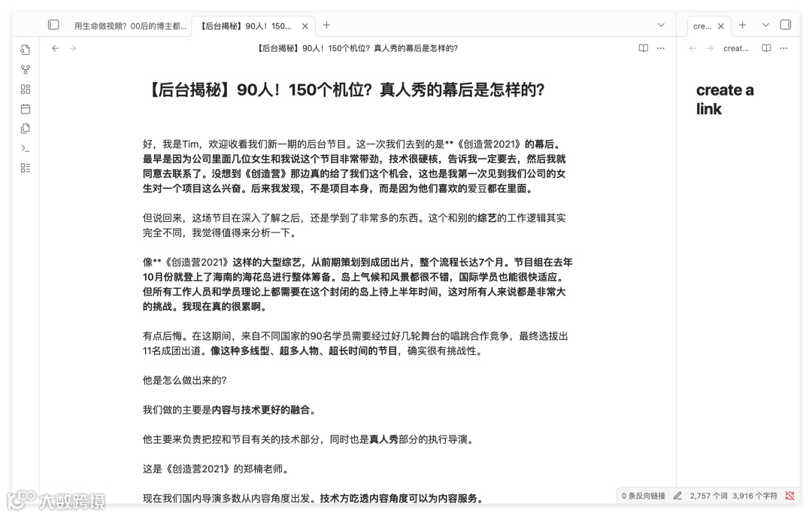Navigate back in main note pane

[x=56, y=48]
